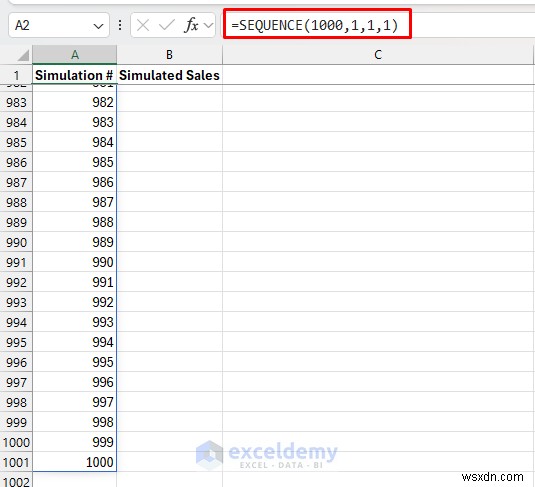The image size is (535, 487).
Task: Select row header 999
Action: [x=16, y=422]
